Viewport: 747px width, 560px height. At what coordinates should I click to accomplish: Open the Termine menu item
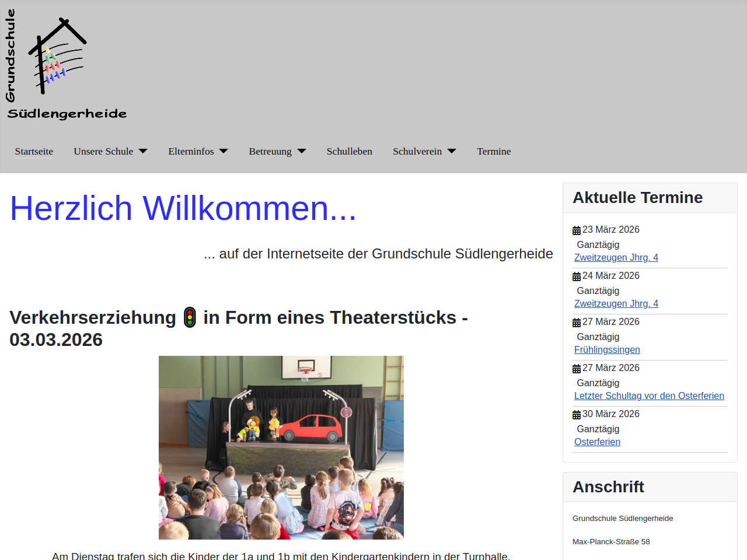494,152
